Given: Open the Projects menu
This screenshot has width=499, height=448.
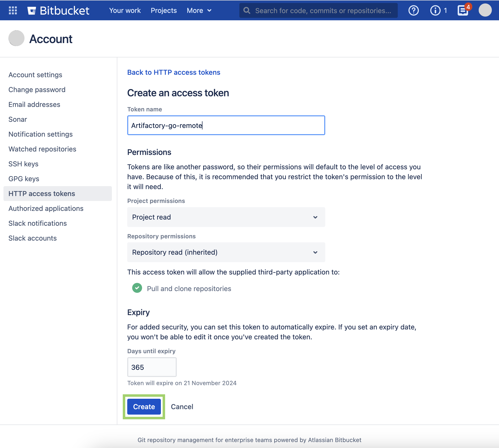Looking at the screenshot, I should [x=164, y=10].
